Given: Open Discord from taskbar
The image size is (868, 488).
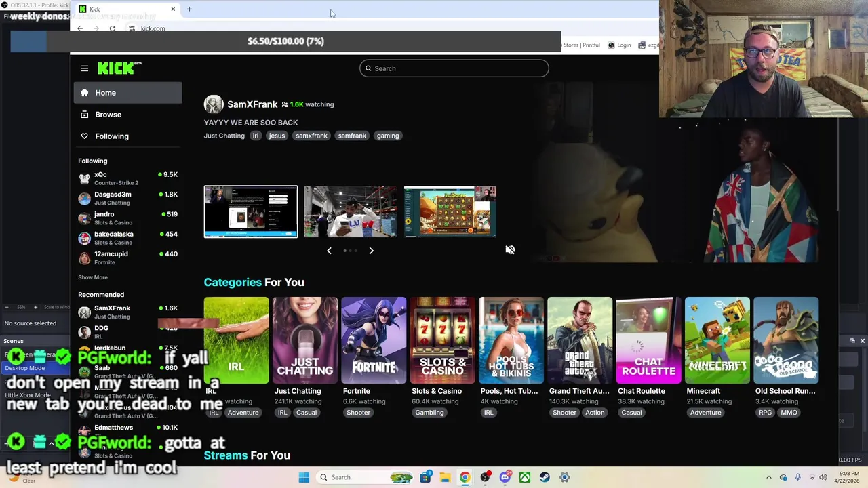Looking at the screenshot, I should point(505,477).
